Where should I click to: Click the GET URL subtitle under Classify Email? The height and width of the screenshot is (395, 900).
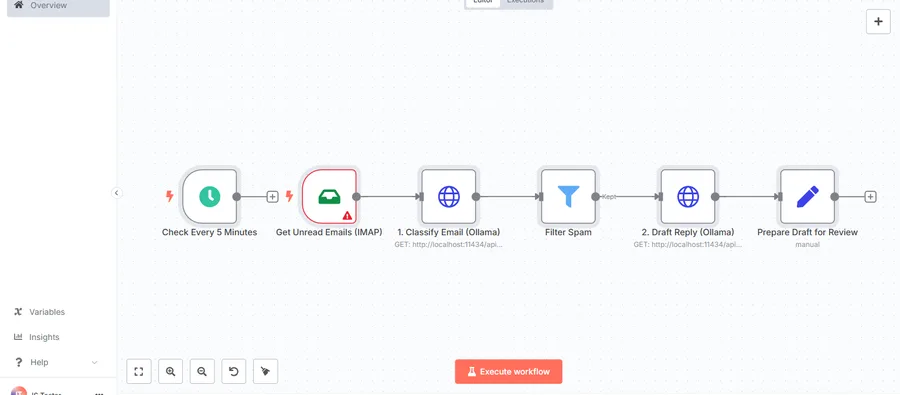[x=449, y=245]
